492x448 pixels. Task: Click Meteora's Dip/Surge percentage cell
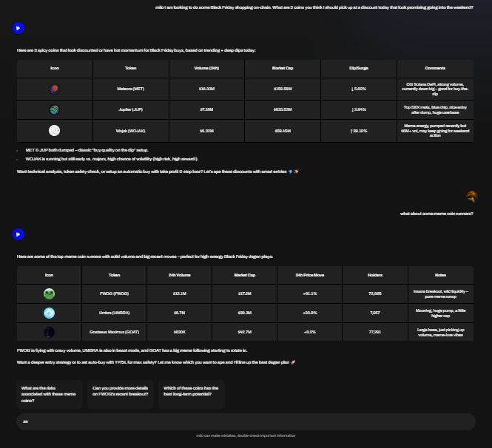point(359,89)
